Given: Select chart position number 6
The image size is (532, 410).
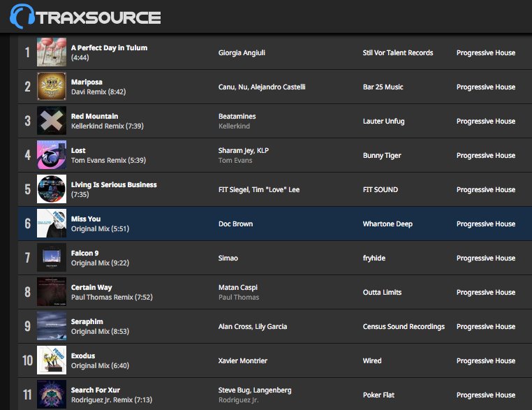Looking at the screenshot, I should click(x=27, y=224).
